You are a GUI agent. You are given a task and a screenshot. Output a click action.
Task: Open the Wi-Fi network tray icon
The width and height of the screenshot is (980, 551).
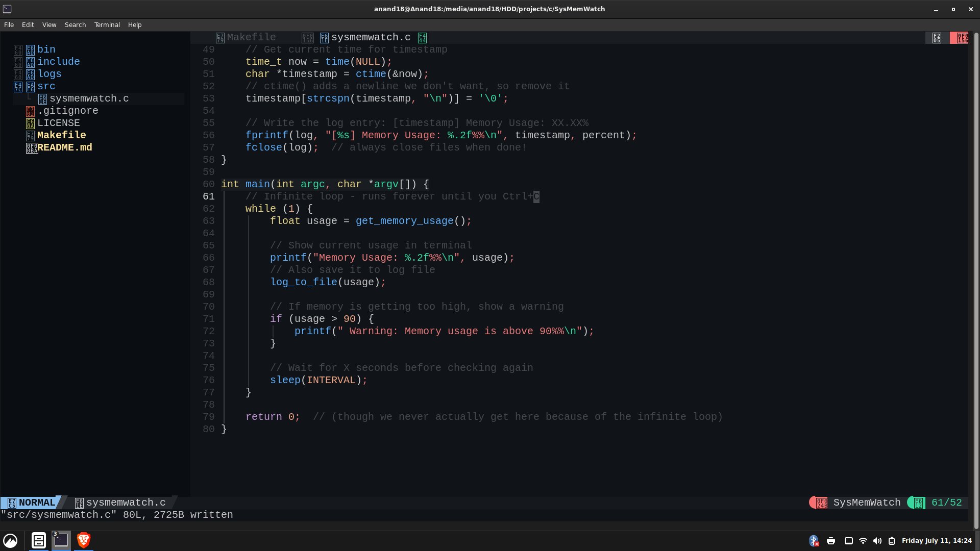[x=863, y=541]
